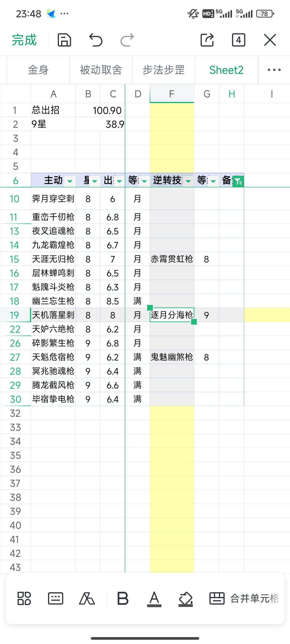Image resolution: width=290 pixels, height=644 pixels.
Task: Undo the last edit
Action: [x=96, y=40]
